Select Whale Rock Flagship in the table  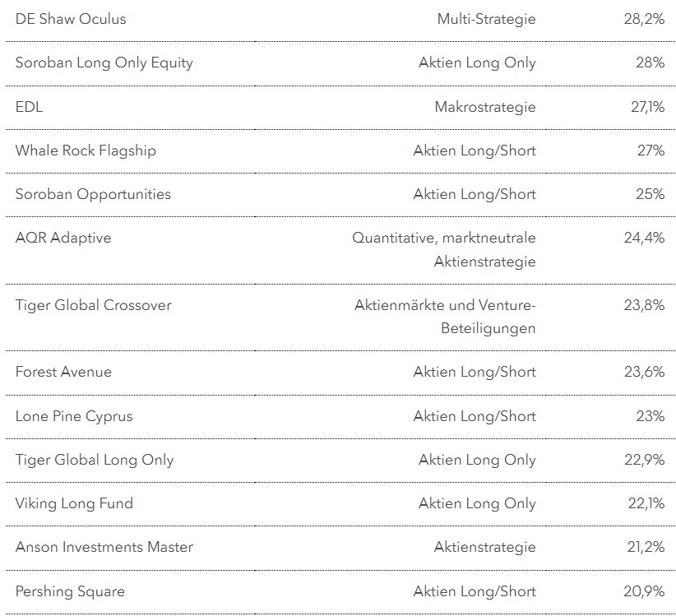click(x=85, y=151)
